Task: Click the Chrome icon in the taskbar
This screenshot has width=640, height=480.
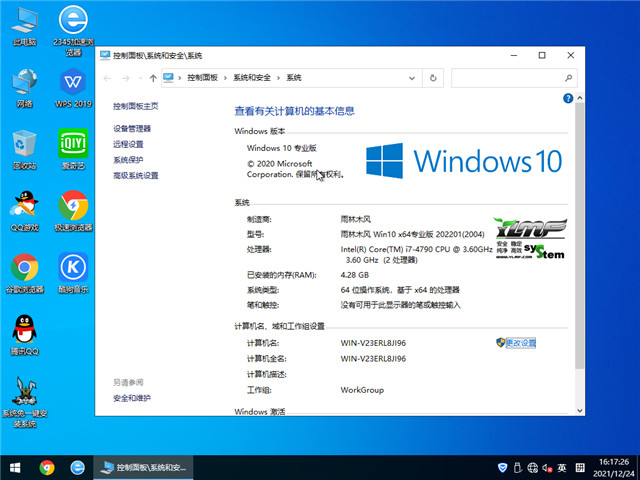Action: click(x=47, y=467)
